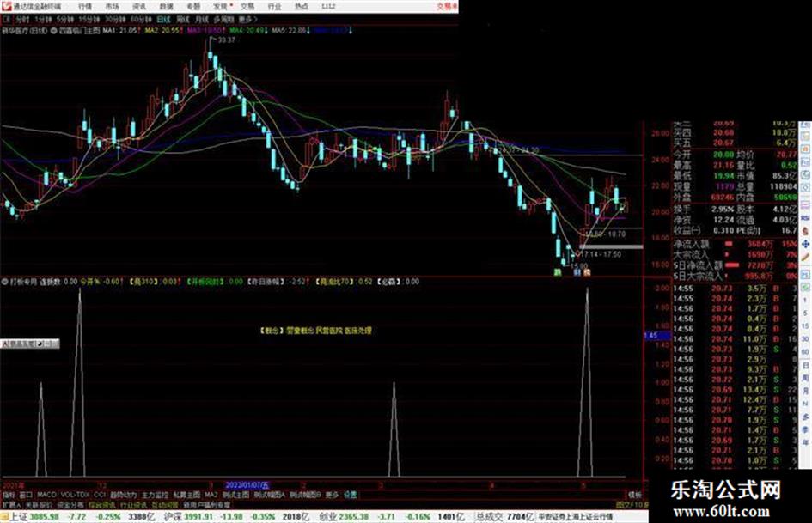This screenshot has height=523, width=812.
Task: Open the 发现 menu with red dot
Action: 222,7
